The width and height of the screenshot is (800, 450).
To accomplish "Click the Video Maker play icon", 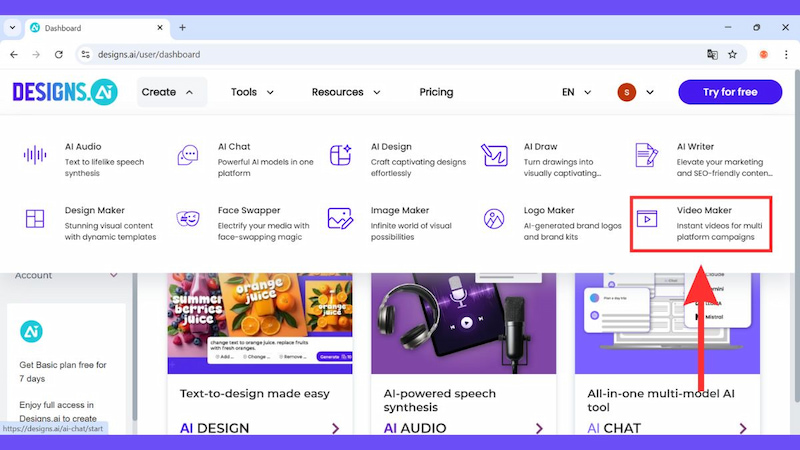I will [647, 219].
